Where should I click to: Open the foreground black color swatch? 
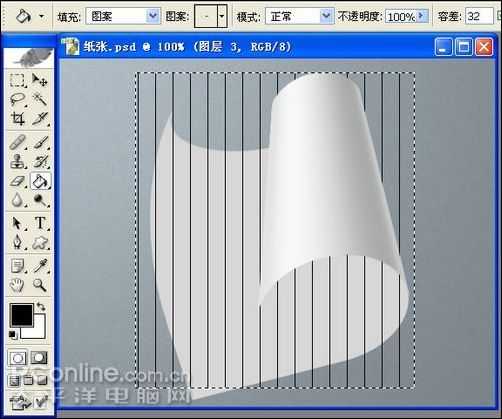click(22, 315)
